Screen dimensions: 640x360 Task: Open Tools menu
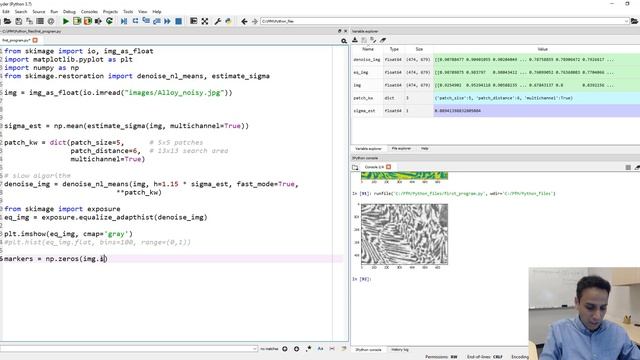[128, 12]
